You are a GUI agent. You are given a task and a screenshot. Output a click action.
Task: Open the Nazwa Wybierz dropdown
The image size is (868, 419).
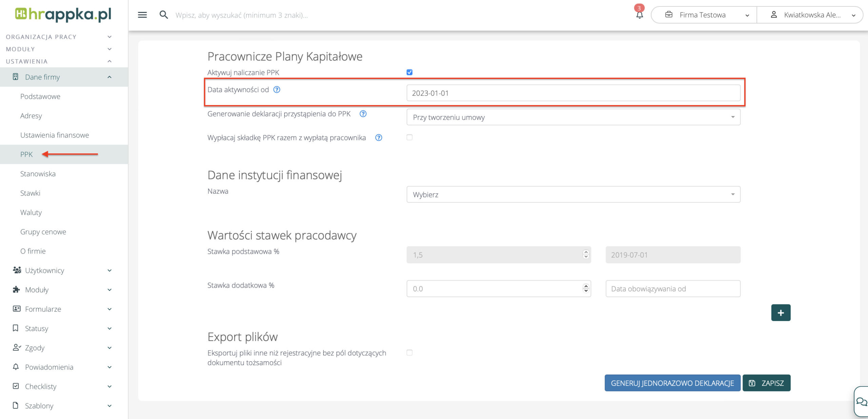coord(573,194)
